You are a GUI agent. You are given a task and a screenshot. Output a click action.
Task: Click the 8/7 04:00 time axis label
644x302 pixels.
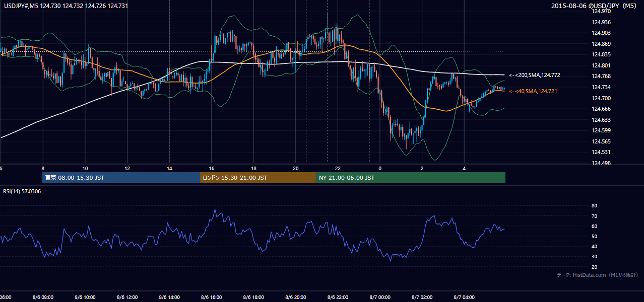[464, 297]
